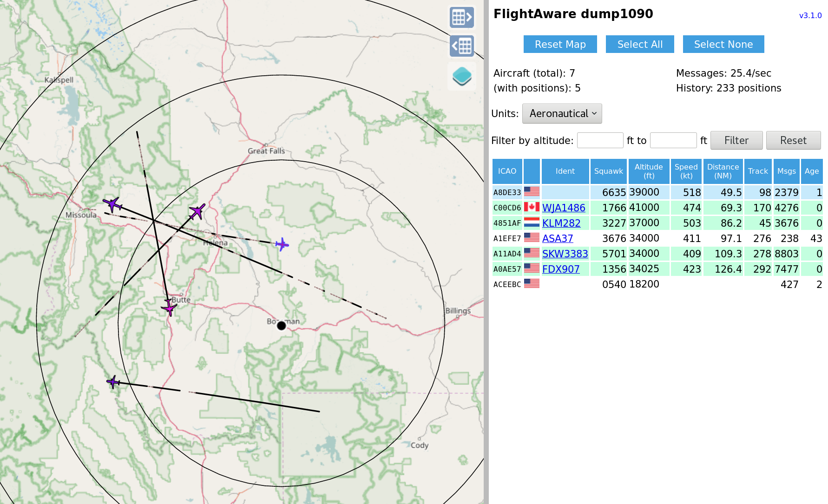Sort table by Msgs column header
828x504 pixels.
[786, 171]
